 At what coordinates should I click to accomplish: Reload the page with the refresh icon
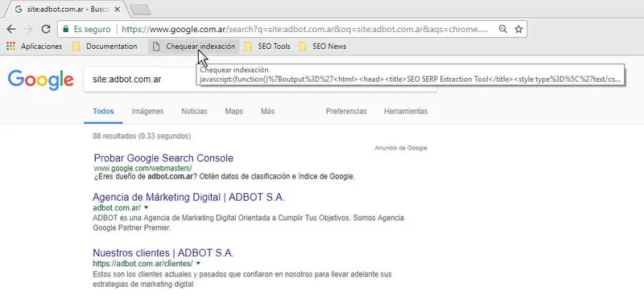[x=46, y=29]
